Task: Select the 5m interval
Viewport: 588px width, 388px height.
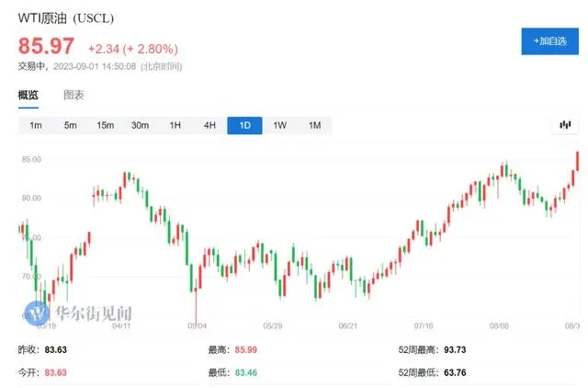Action: (x=71, y=125)
